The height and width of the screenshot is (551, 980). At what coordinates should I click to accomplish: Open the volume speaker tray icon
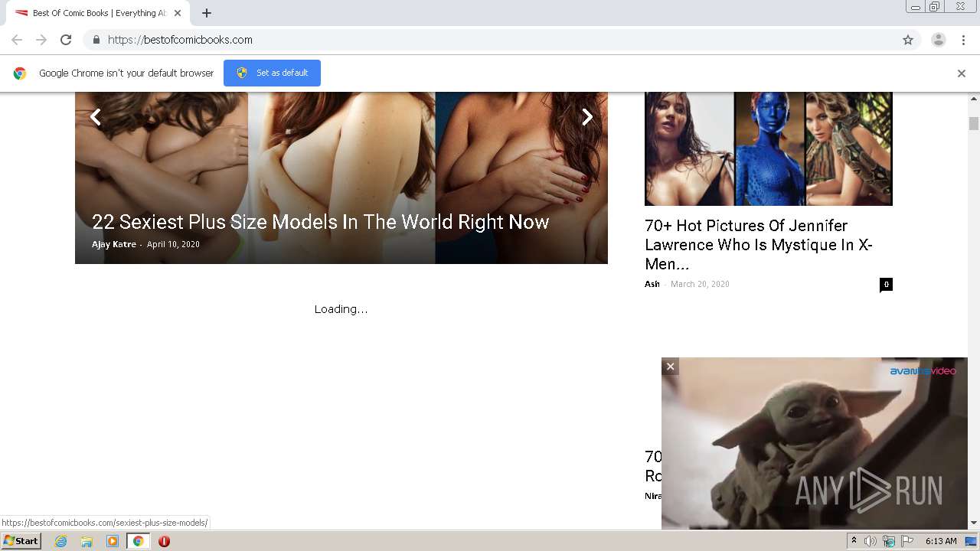(871, 541)
